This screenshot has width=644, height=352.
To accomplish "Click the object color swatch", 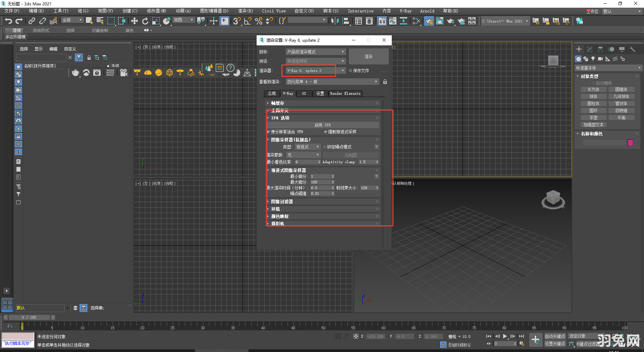I will click(x=630, y=142).
